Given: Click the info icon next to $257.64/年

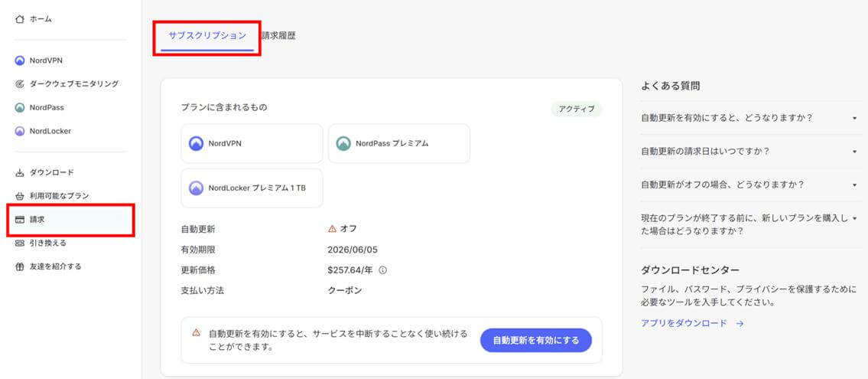Looking at the screenshot, I should click(x=382, y=270).
